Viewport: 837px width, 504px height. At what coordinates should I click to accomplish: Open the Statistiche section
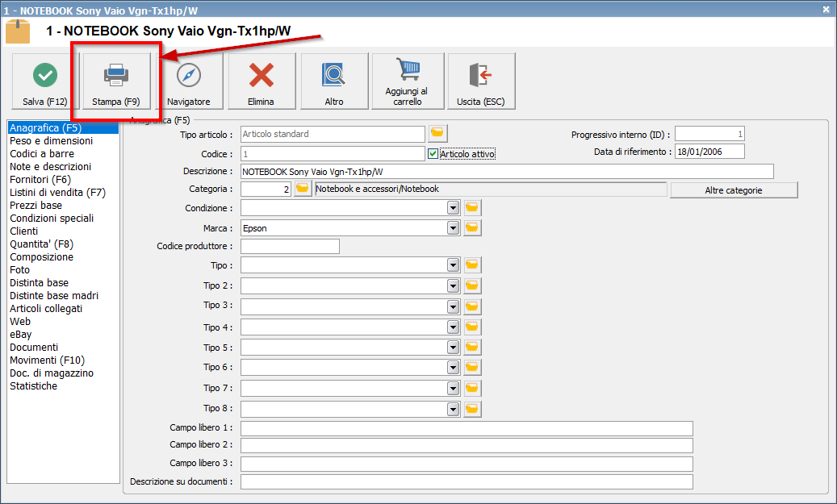tap(33, 386)
